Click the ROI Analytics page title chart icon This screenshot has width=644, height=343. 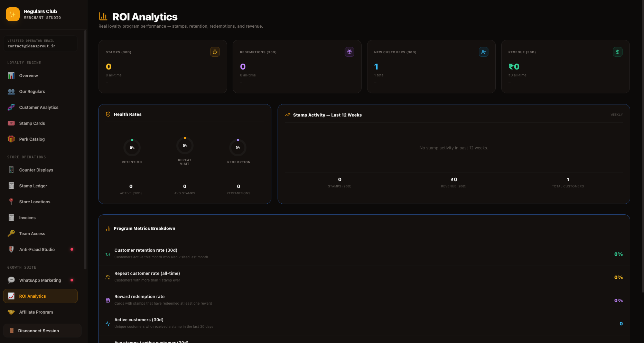(103, 16)
